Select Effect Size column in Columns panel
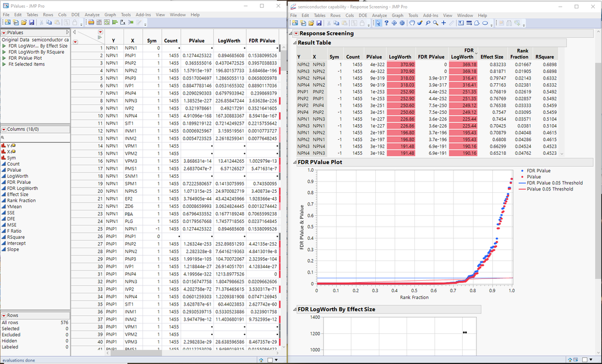Viewport: 602px width, 364px height. (17, 195)
